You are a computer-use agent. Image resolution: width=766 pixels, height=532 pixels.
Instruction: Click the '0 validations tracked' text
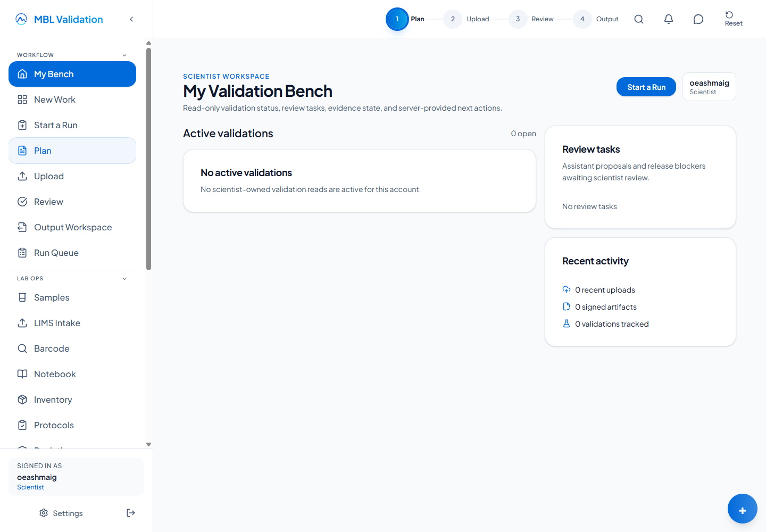[x=612, y=324]
